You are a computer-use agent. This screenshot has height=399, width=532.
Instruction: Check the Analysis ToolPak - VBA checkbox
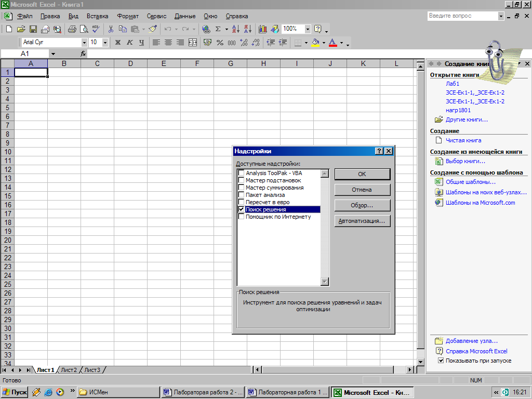pyautogui.click(x=241, y=173)
